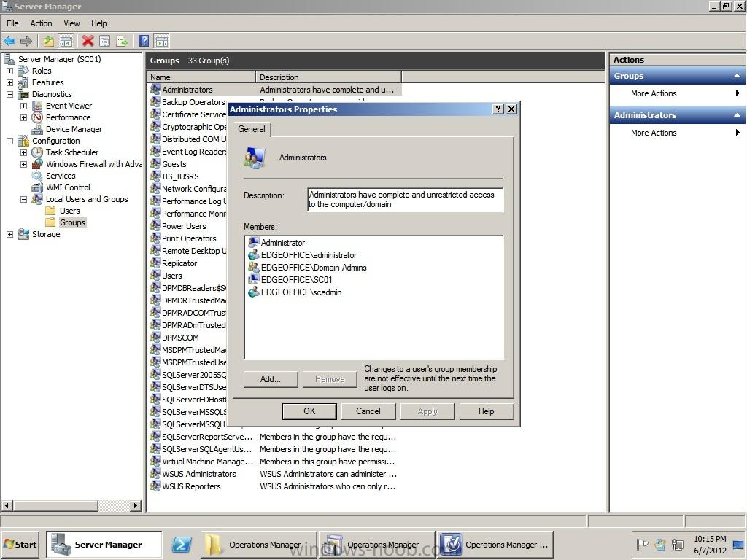Click the PowerShell icon in taskbar
747x560 pixels.
[x=182, y=544]
